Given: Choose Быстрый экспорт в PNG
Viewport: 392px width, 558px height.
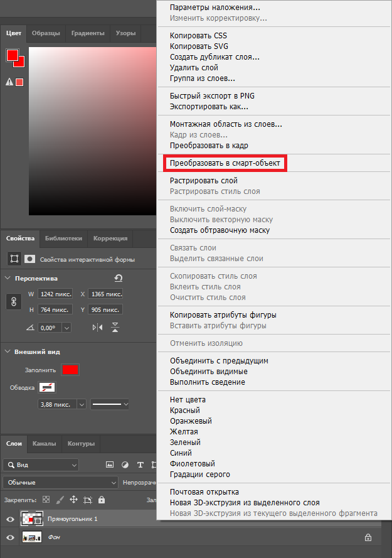Looking at the screenshot, I should [212, 96].
